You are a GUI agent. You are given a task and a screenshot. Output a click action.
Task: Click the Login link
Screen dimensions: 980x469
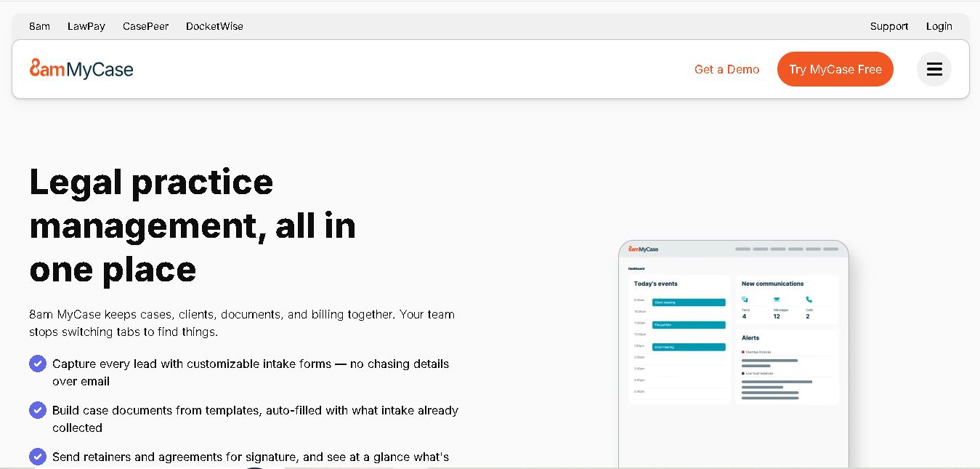click(939, 26)
